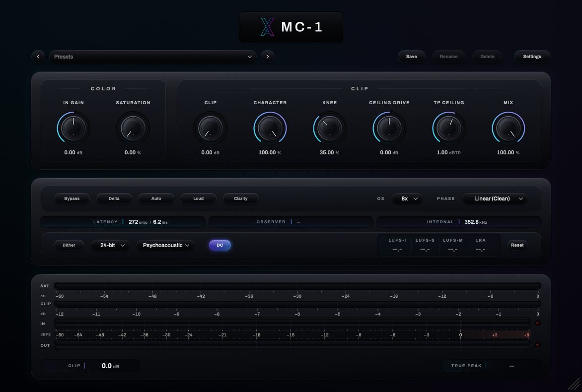Open the 24-bit depth dropdown
The height and width of the screenshot is (392, 582).
point(111,245)
